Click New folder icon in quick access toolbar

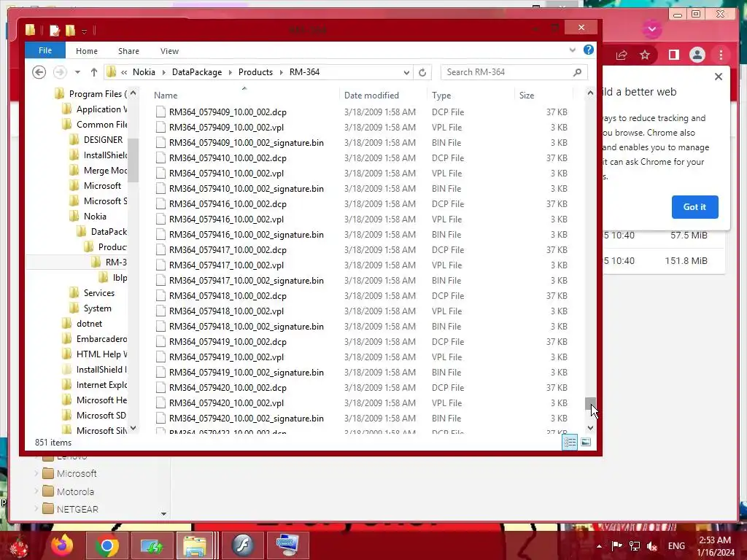pos(71,31)
